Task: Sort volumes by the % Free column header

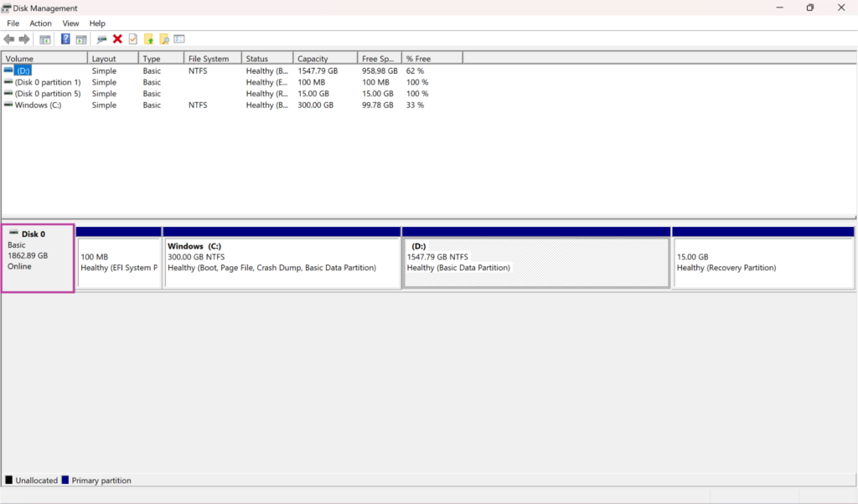Action: [x=431, y=57]
